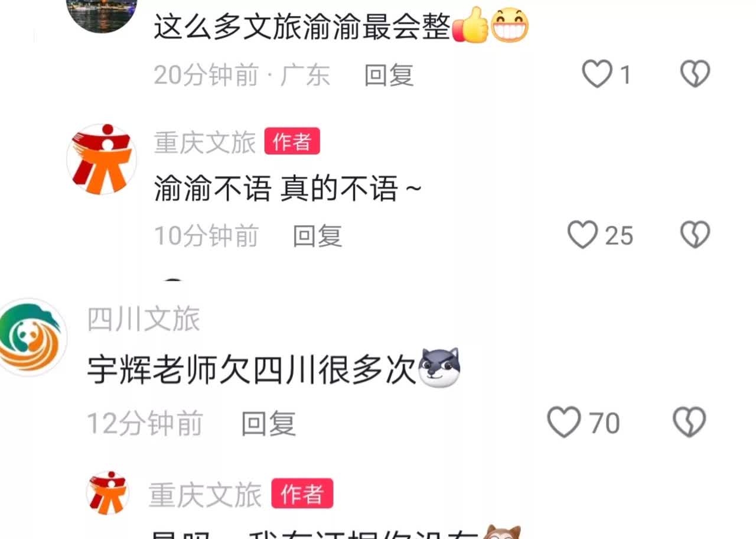Like 重庆文旅's 渝渝不语 reply

(x=582, y=235)
